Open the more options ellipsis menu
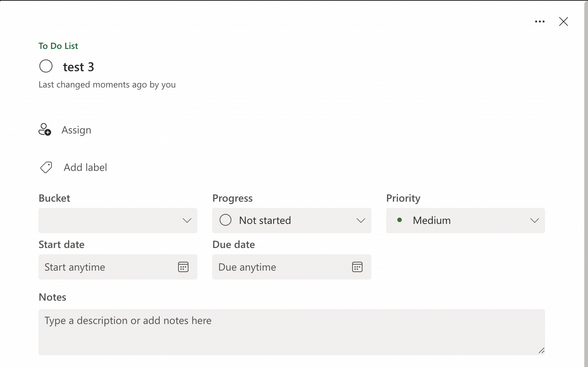588x367 pixels. coord(539,22)
